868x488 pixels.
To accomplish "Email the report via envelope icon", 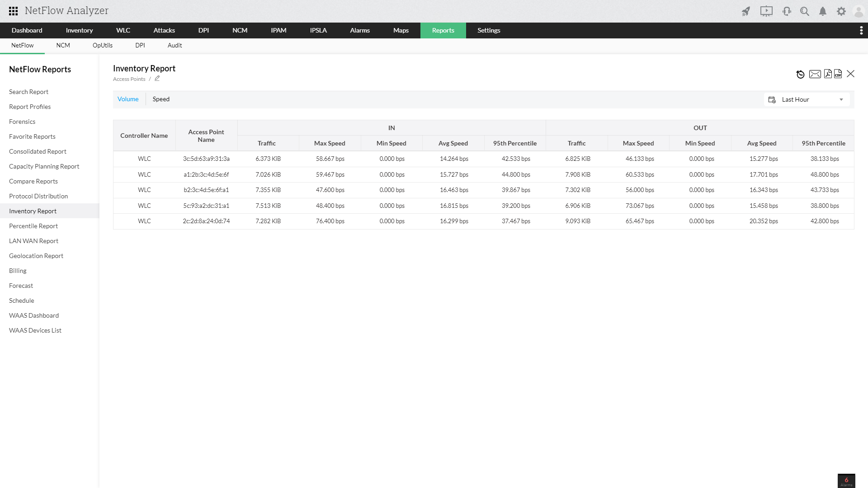I will pos(815,74).
